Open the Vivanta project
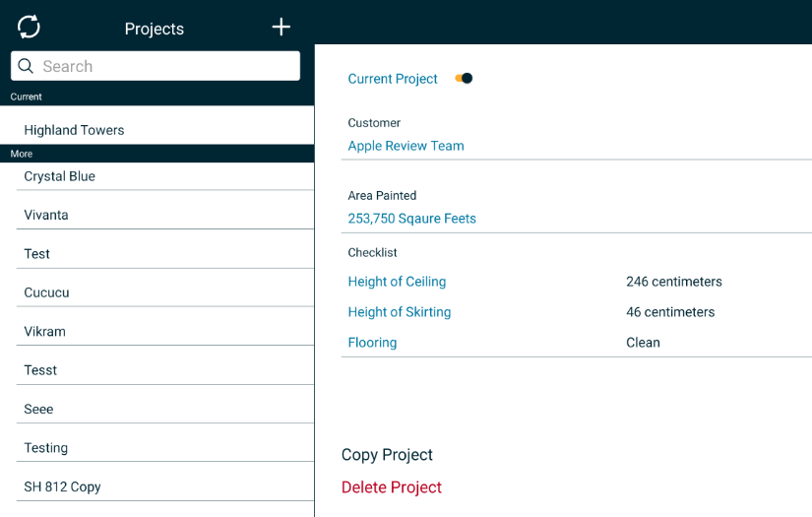This screenshot has height=517, width=812. 46,215
